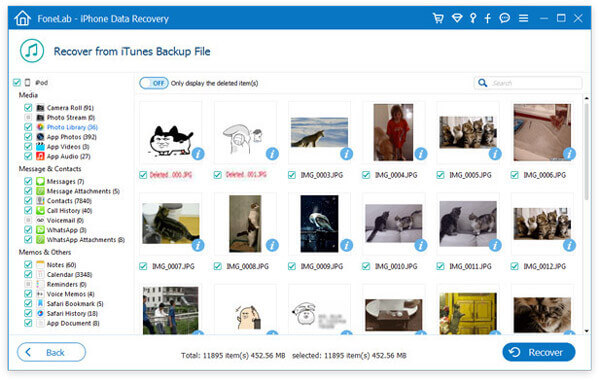Select Voicemail category
Screen dimensions: 600x381
point(65,220)
